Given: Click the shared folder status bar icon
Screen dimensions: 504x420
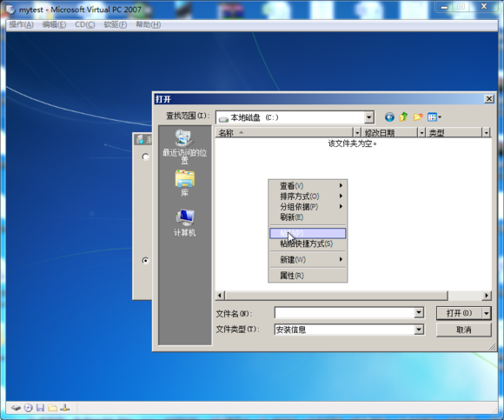Looking at the screenshot, I should pyautogui.click(x=52, y=408).
